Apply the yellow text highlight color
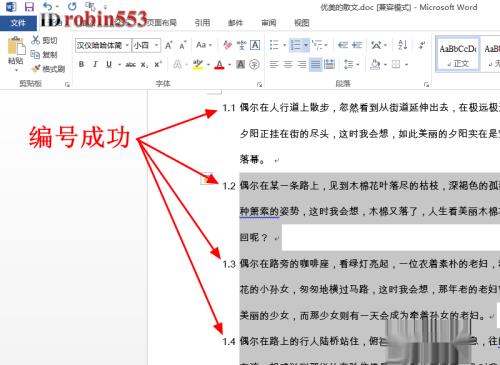 [x=198, y=64]
